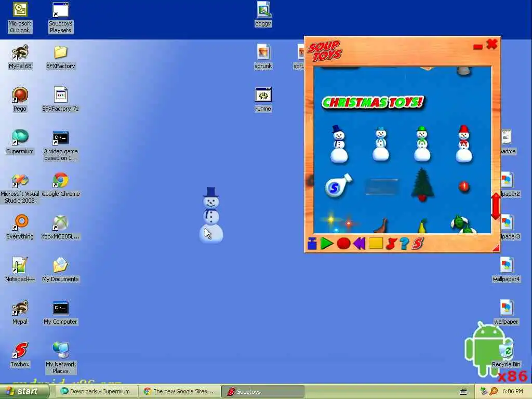
Task: Select the wallpaper4 file icon
Action: [x=506, y=270]
